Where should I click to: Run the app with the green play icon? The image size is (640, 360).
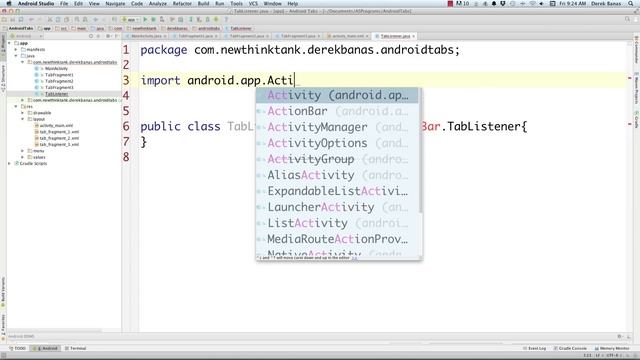point(145,19)
